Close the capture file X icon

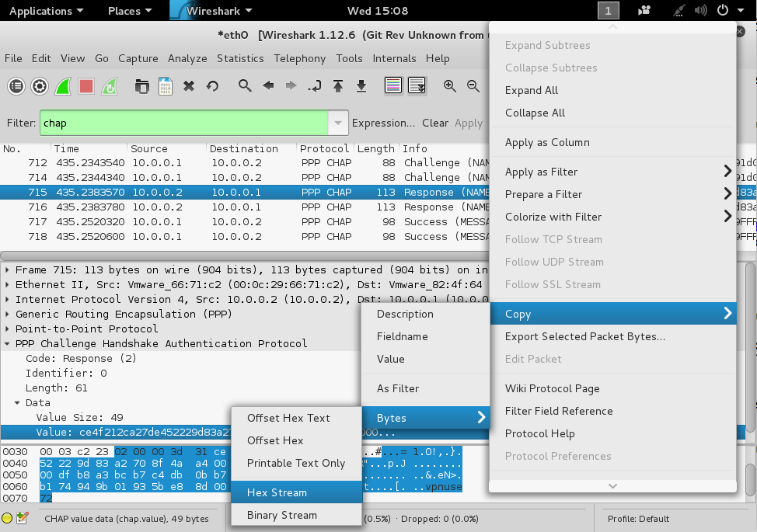pos(189,86)
